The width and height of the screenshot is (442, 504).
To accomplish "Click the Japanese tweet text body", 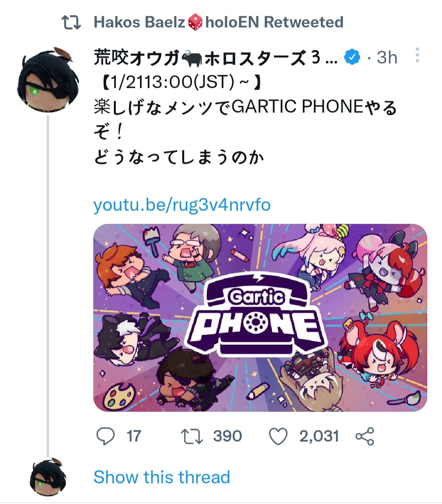I will click(x=246, y=120).
